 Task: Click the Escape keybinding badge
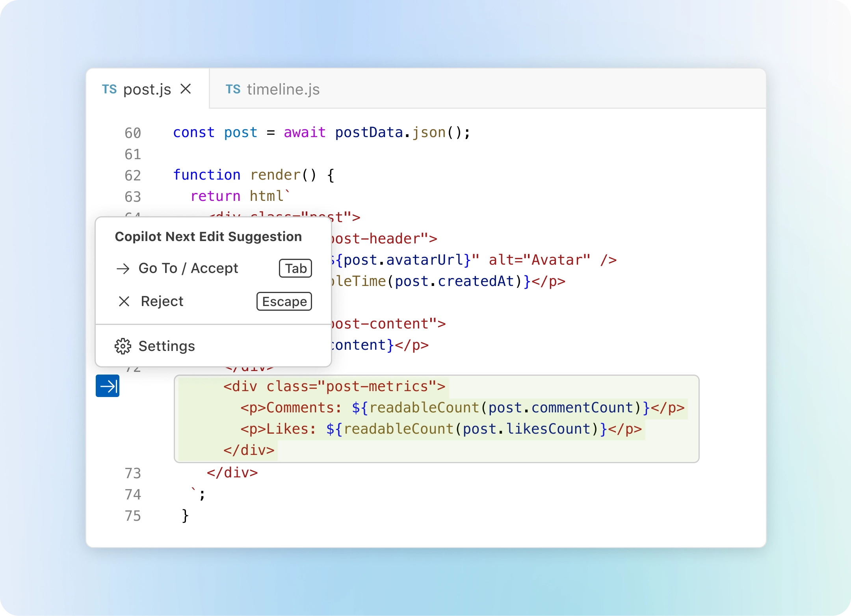click(x=284, y=301)
